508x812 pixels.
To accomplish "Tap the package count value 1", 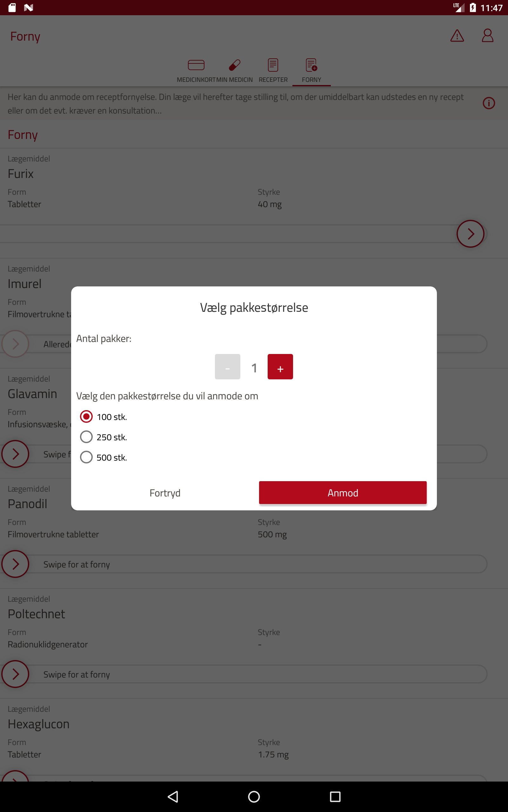I will [x=254, y=368].
